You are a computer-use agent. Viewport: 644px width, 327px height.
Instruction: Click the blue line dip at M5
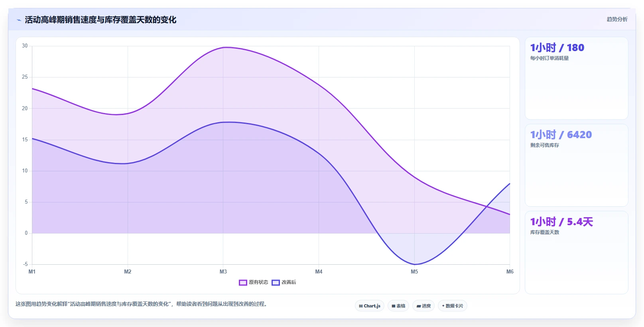coord(414,264)
